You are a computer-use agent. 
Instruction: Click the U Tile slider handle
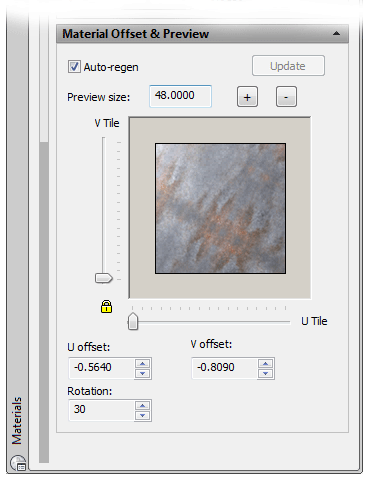pos(133,321)
